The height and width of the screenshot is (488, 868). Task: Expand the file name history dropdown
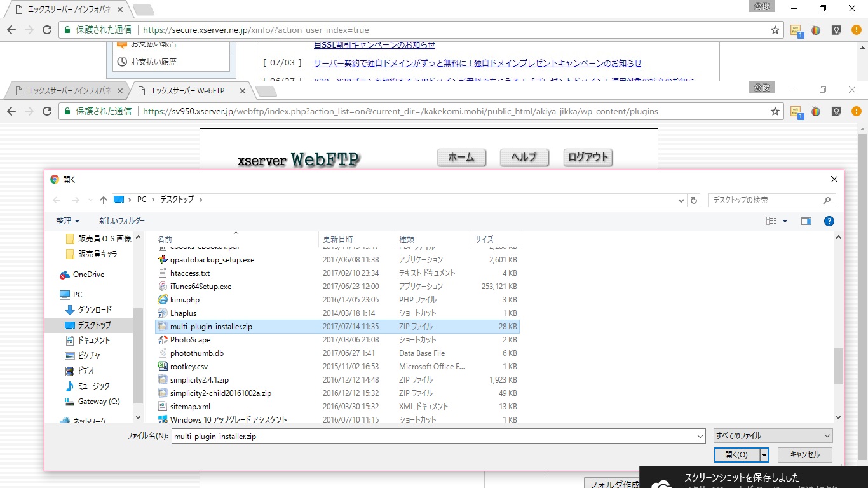(700, 437)
